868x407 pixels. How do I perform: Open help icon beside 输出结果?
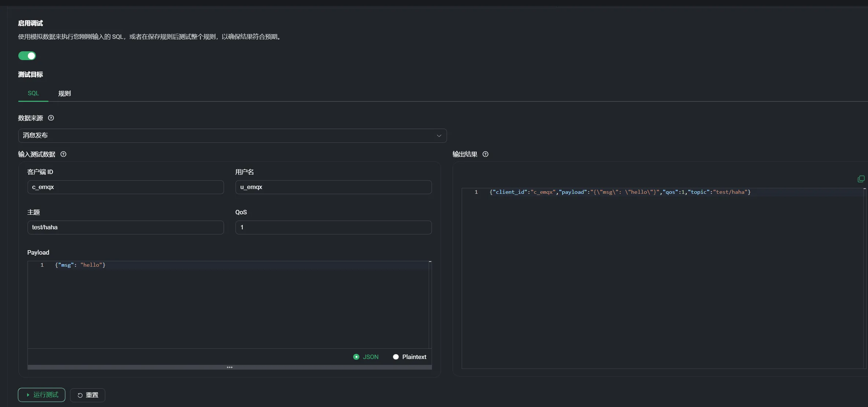coord(486,154)
